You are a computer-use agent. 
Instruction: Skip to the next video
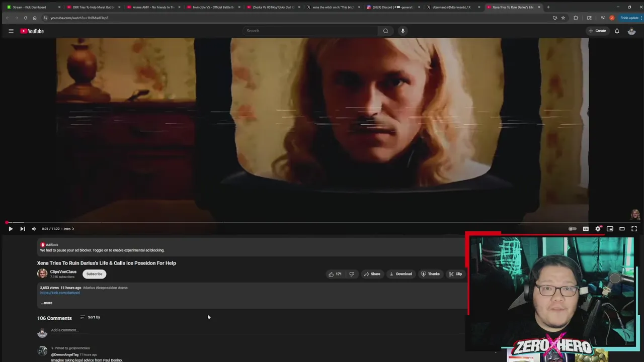[x=22, y=229]
